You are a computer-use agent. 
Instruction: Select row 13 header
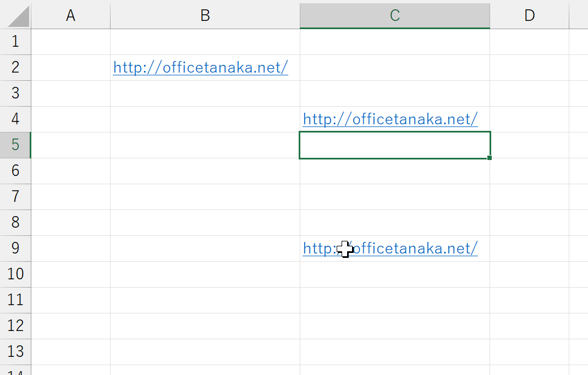[x=15, y=352]
